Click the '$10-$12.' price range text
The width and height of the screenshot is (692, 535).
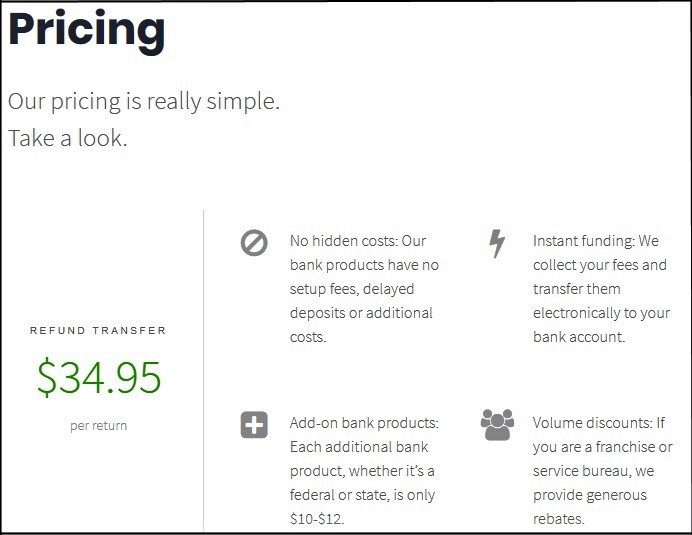[x=317, y=519]
